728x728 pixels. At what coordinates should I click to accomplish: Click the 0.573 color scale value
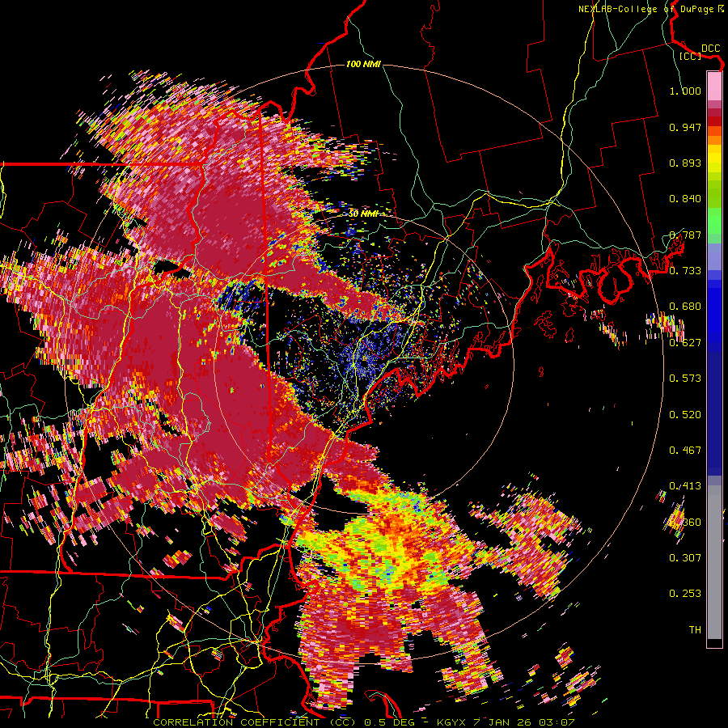[685, 379]
